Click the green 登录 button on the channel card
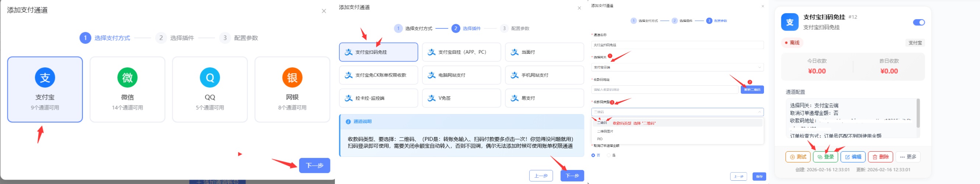 [825, 157]
